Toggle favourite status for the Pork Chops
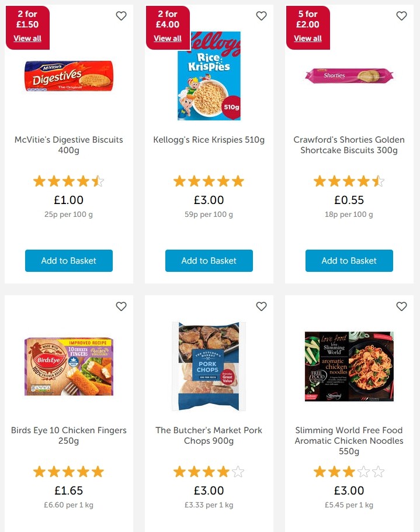 pyautogui.click(x=261, y=306)
